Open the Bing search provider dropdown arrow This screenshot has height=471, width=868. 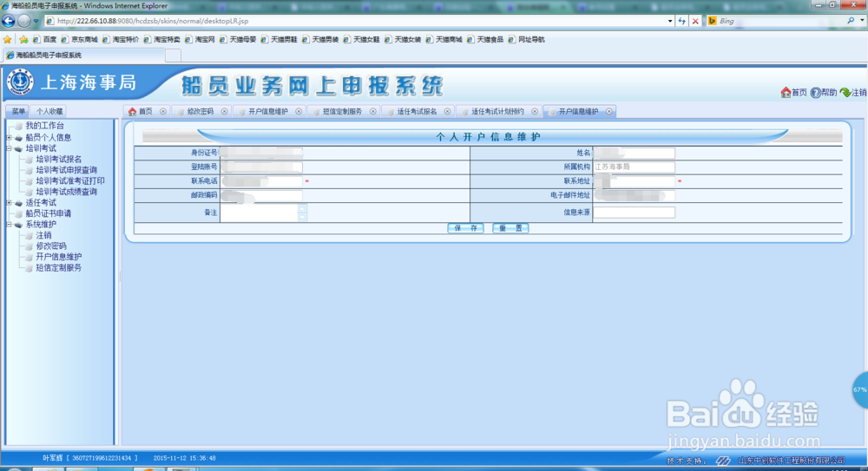(863, 21)
